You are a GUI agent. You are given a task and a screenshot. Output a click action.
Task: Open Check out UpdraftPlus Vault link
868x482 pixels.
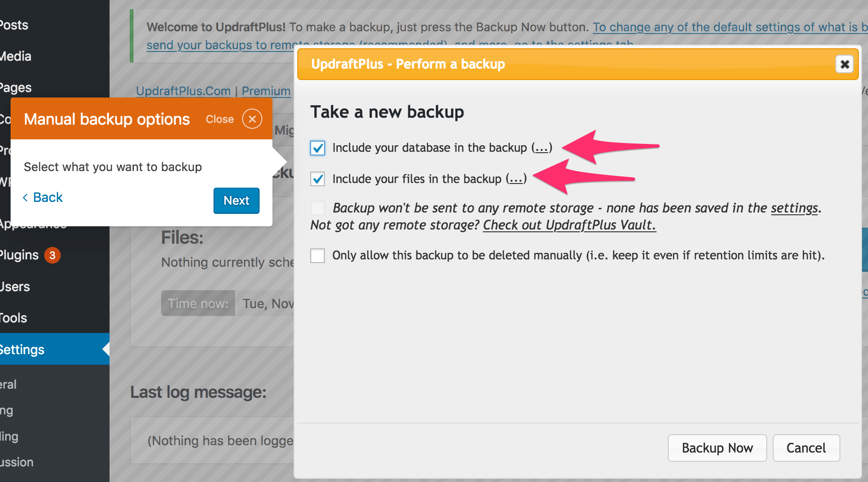(x=569, y=225)
